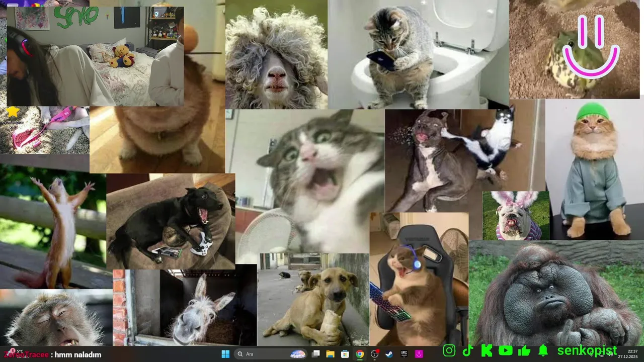This screenshot has height=362, width=644.
Task: Open Task View from the taskbar
Action: [x=315, y=354]
